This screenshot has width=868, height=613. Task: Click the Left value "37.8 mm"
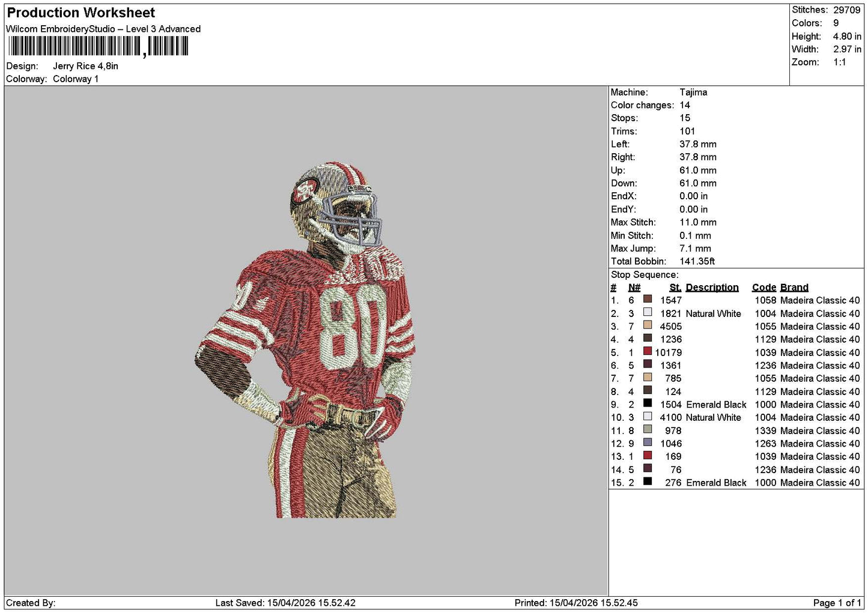(x=698, y=144)
